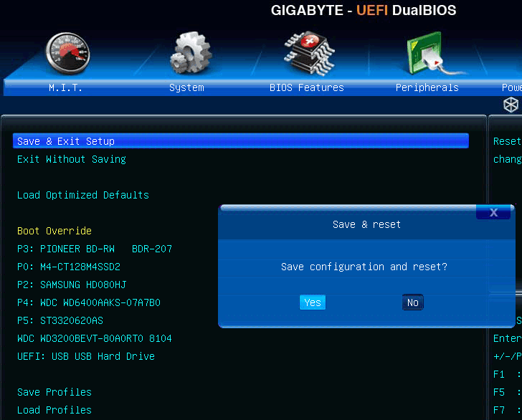Viewport: 522px width, 420px height.
Task: Click the GIGABYTE - UEFI DualBIOS title
Action: [x=364, y=10]
